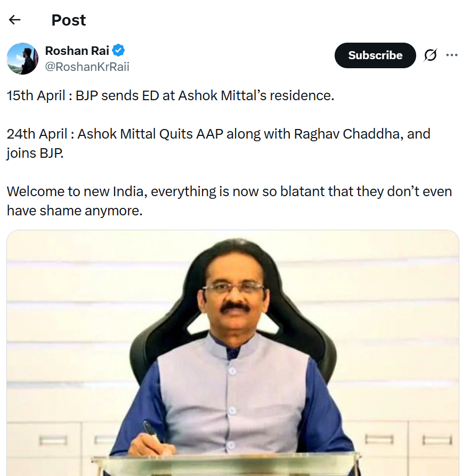Click the 'joins BJP.' text line

click(35, 153)
